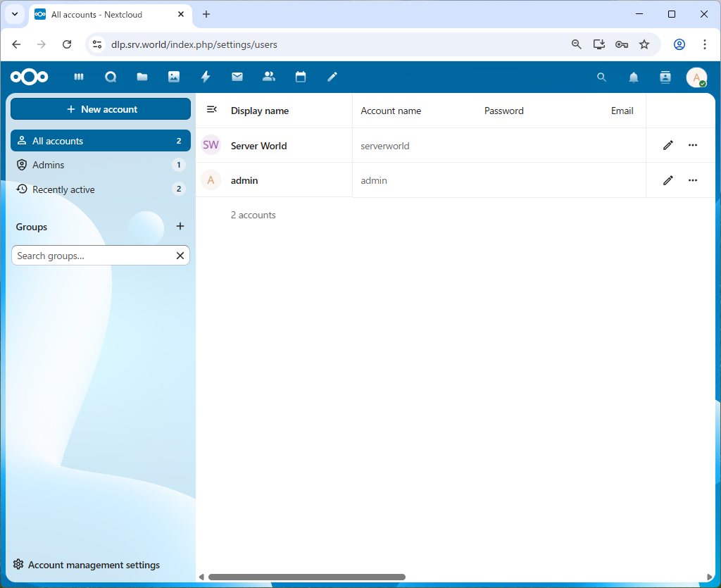Open the Notes pencil icon

[332, 77]
